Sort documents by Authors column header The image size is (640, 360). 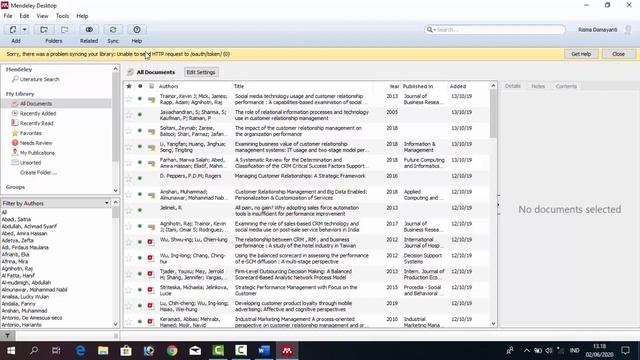[x=169, y=86]
